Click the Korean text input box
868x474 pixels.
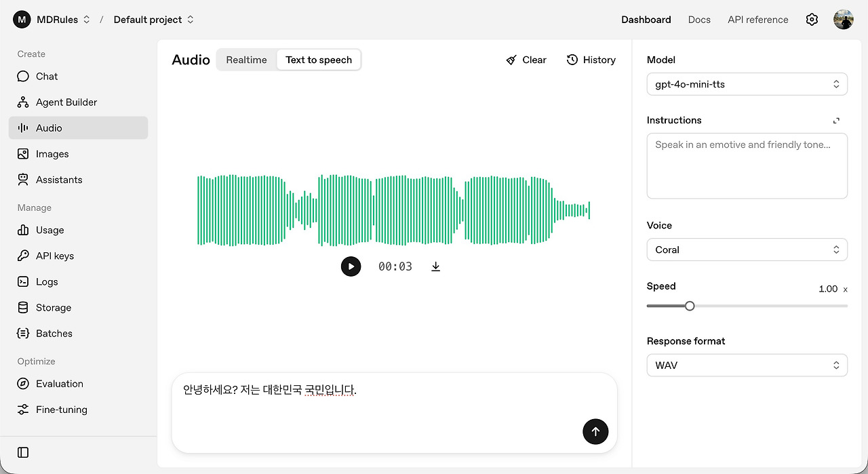coord(394,412)
